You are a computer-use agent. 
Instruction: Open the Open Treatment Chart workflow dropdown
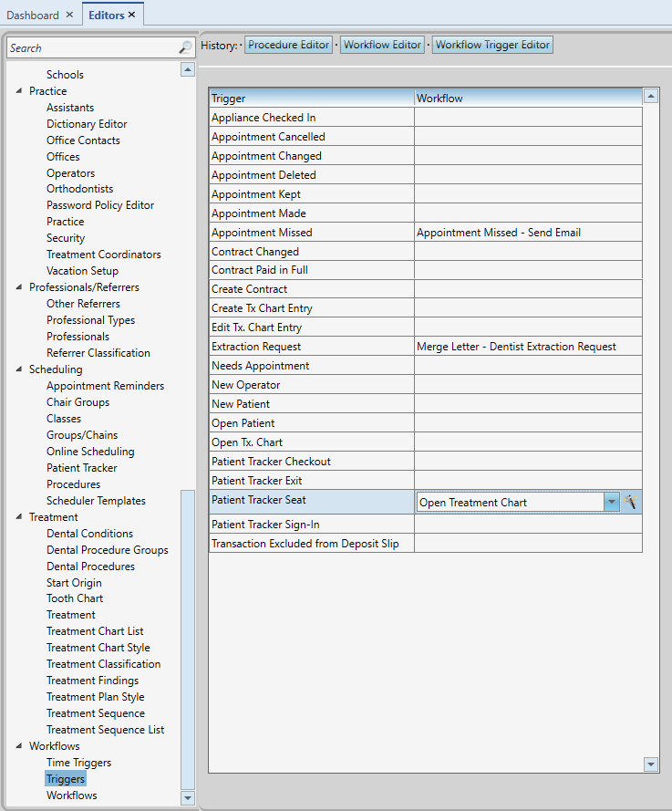click(x=612, y=502)
